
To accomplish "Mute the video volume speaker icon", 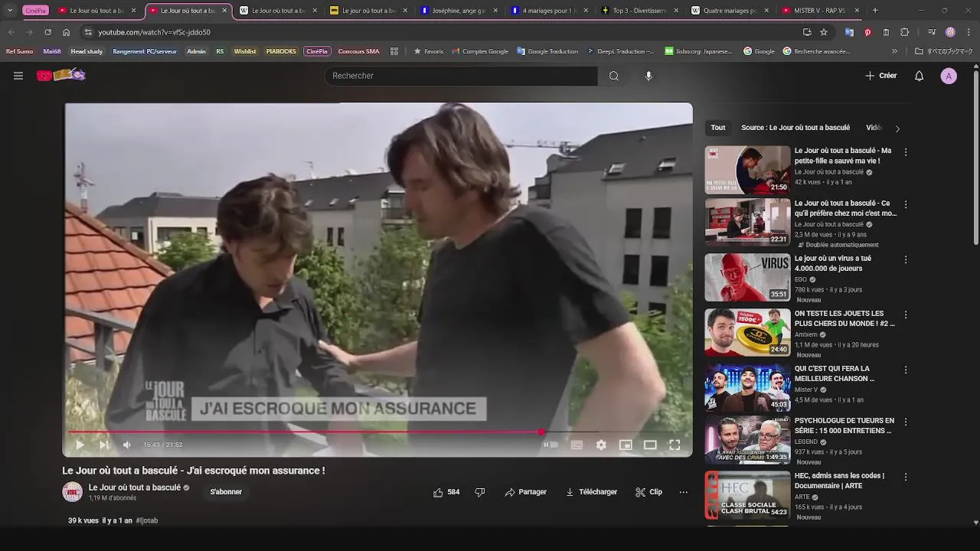I will (x=127, y=445).
